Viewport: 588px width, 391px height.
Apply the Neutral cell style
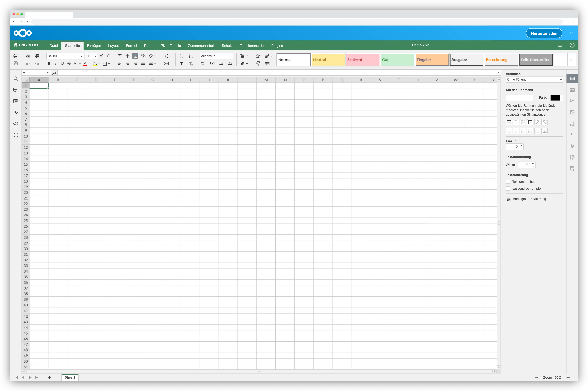coord(328,60)
